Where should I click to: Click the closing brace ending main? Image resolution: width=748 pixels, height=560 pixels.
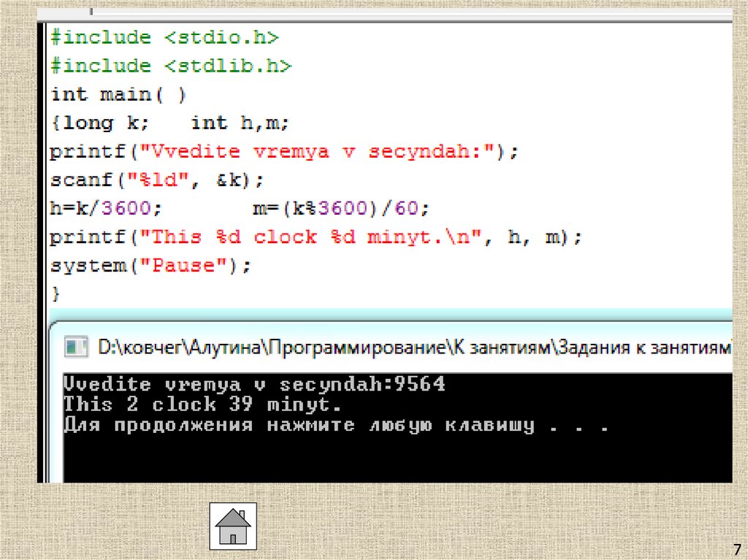55,293
